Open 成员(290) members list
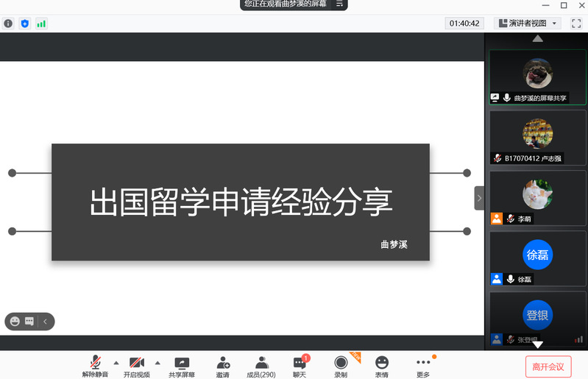 pyautogui.click(x=261, y=366)
